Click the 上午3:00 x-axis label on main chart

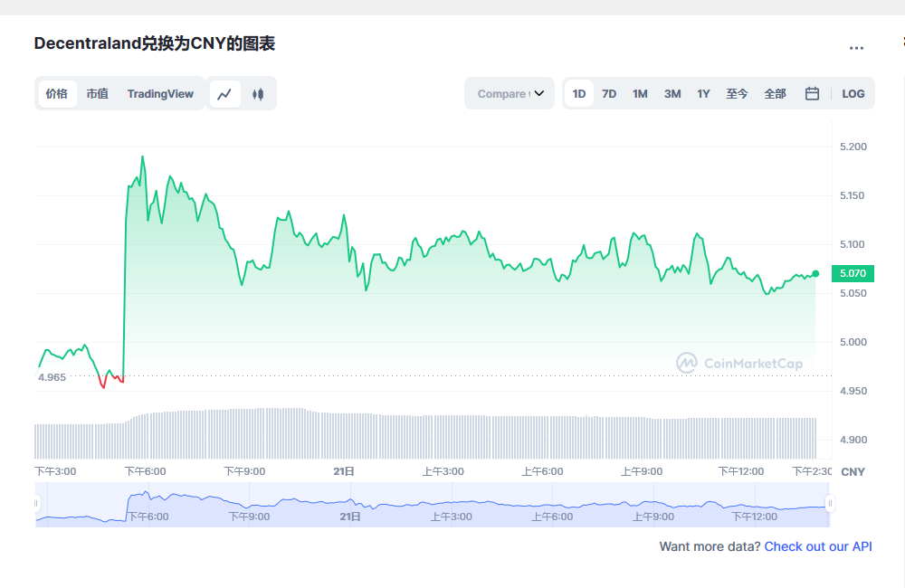tap(443, 471)
